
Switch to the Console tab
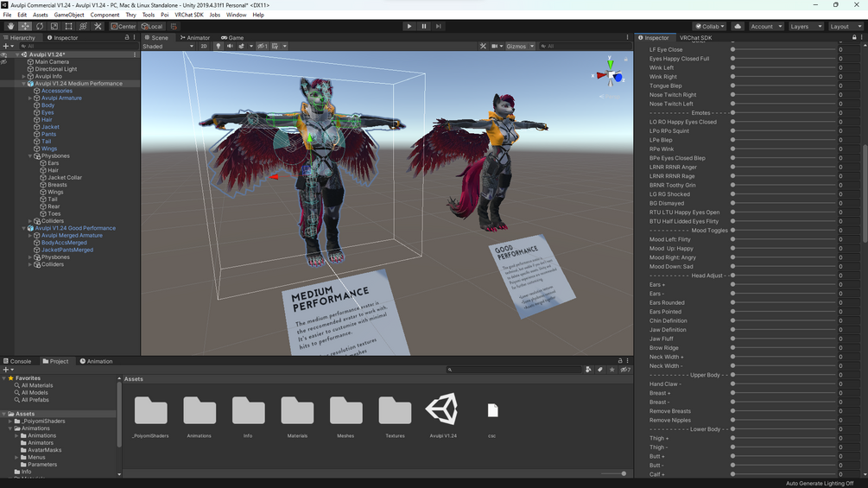click(17, 361)
